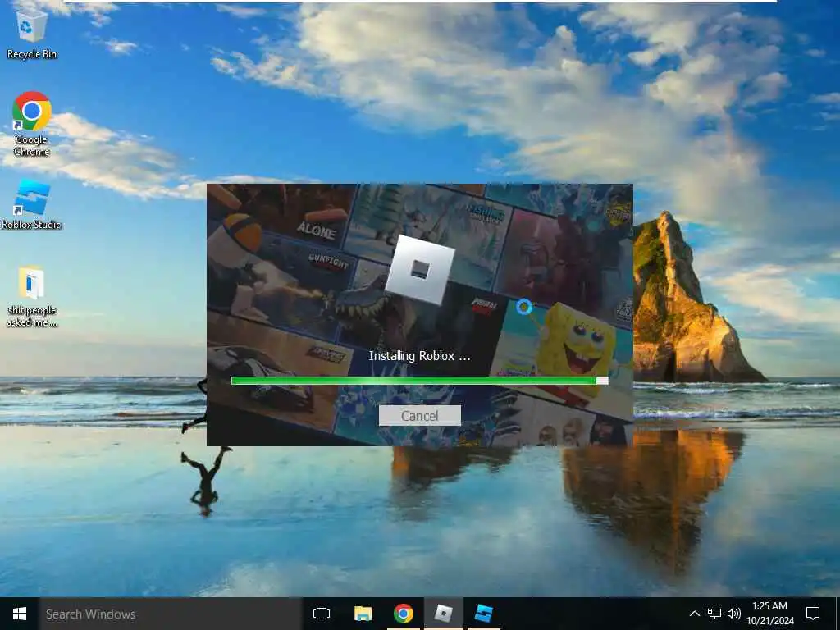Open the Action Center notifications
This screenshot has height=630, width=840.
[x=813, y=614]
